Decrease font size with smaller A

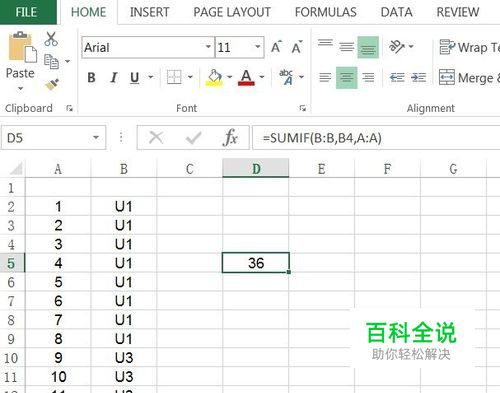297,47
